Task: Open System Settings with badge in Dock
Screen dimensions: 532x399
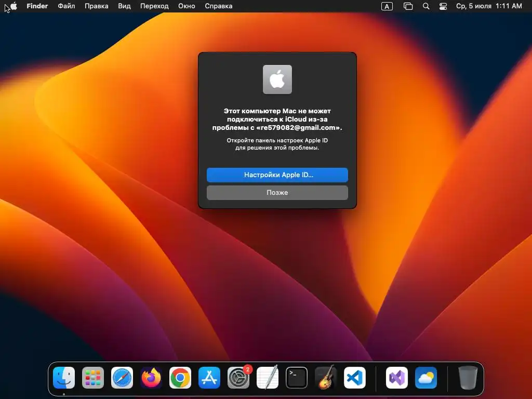Action: (x=238, y=378)
